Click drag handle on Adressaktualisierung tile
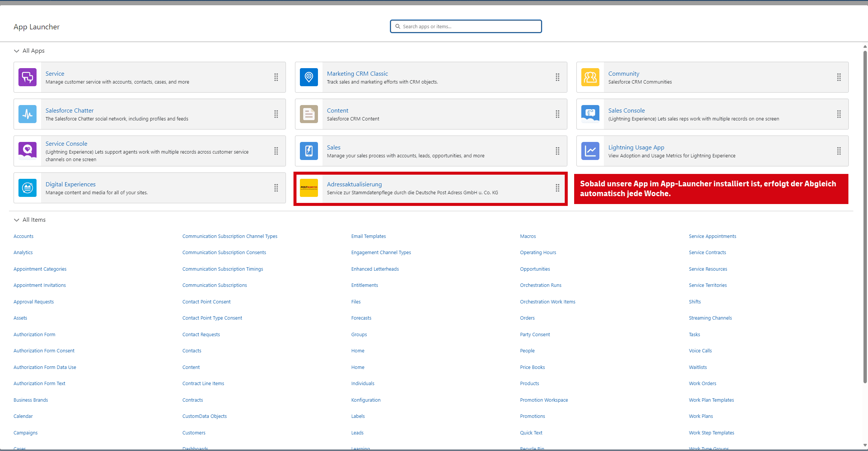The image size is (868, 451). 558,188
